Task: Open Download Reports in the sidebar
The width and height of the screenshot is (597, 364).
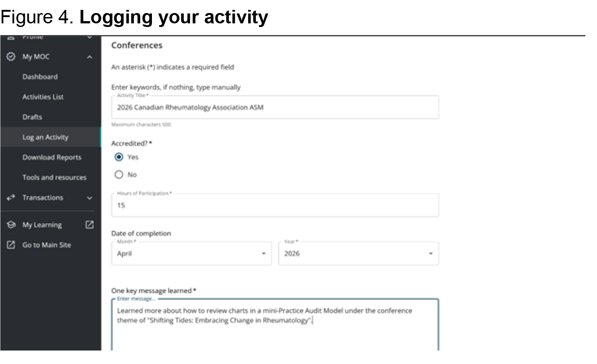Action: 52,158
